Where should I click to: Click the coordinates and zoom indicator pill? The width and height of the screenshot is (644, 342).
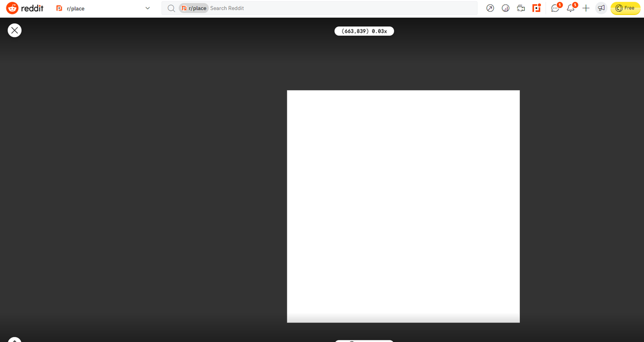(x=364, y=32)
